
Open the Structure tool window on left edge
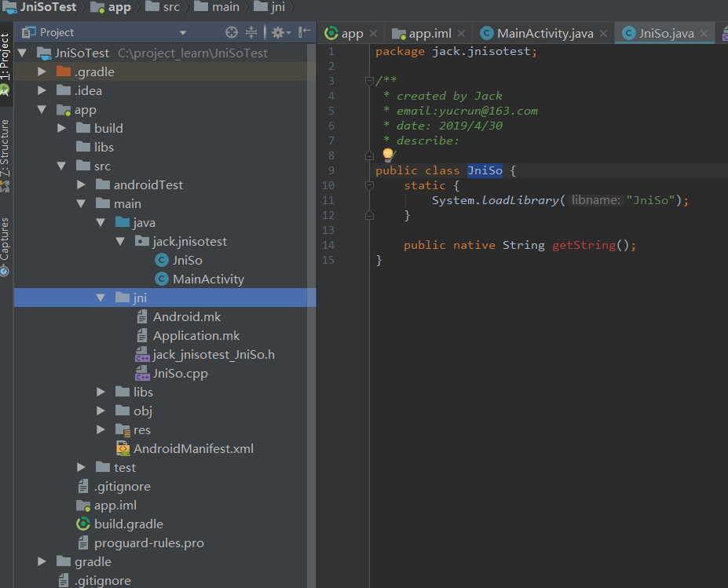click(x=5, y=149)
